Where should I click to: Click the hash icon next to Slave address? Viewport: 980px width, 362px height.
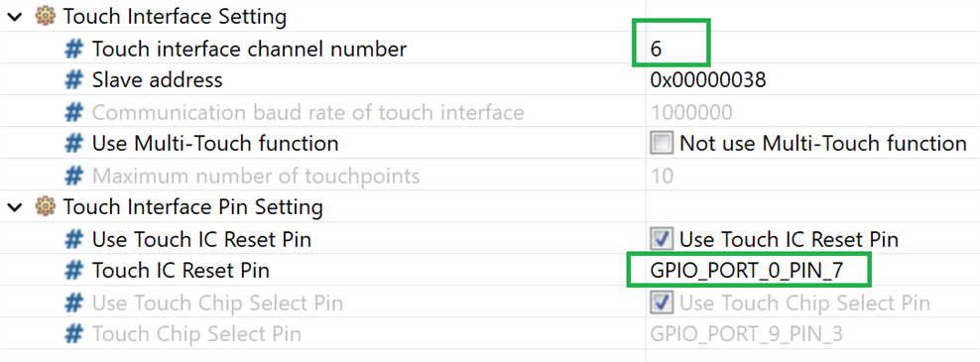[74, 80]
